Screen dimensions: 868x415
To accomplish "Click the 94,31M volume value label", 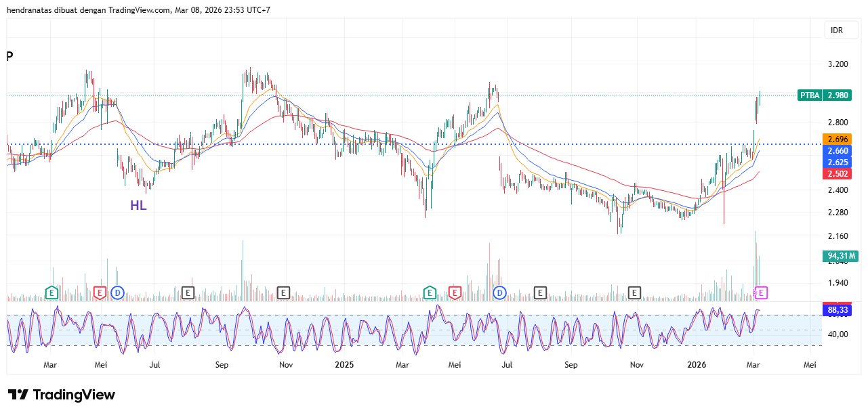I will (841, 256).
